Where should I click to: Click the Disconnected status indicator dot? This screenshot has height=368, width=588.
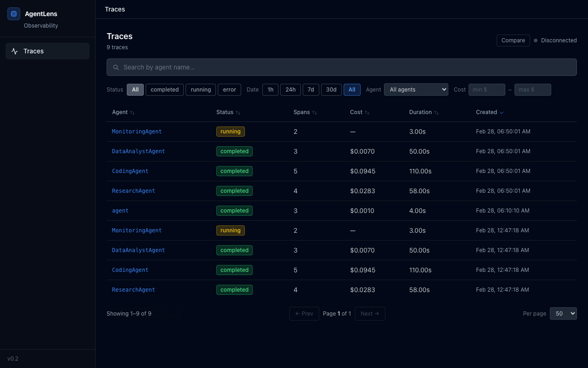(x=535, y=40)
